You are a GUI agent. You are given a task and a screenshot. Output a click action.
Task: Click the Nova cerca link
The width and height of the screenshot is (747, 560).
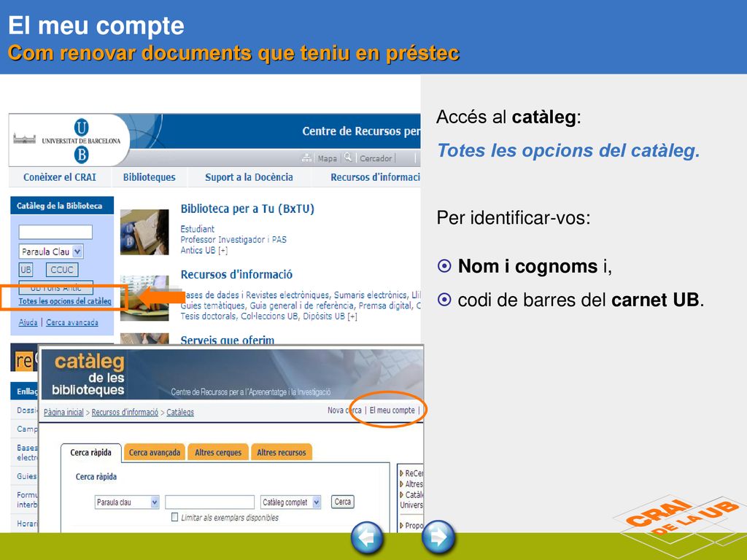tap(344, 410)
